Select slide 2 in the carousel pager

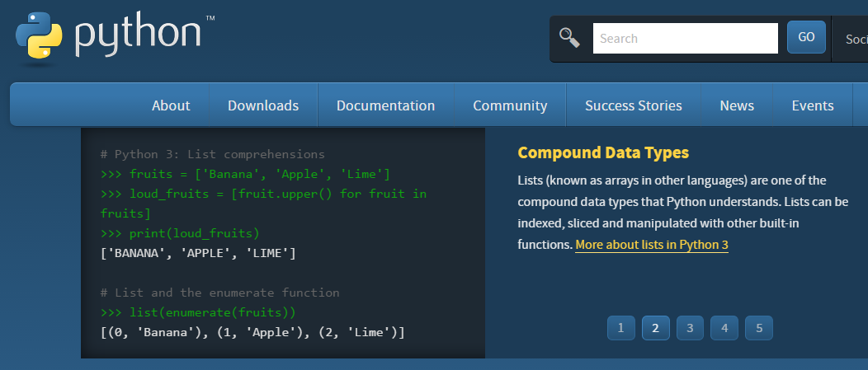pos(655,328)
